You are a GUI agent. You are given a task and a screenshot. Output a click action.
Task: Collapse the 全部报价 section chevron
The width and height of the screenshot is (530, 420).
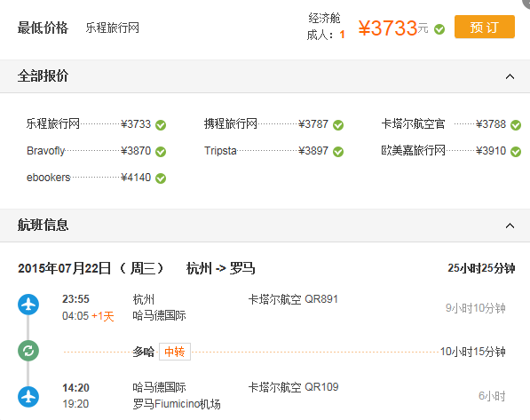[510, 76]
